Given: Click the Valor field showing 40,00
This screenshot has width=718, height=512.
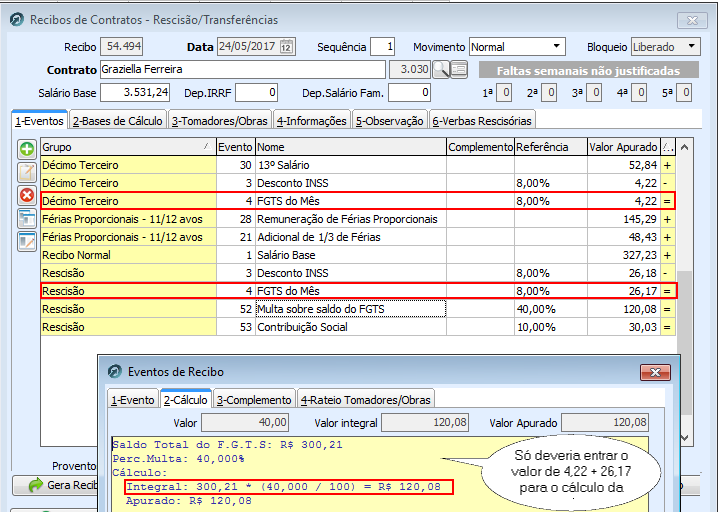Looking at the screenshot, I should (x=245, y=422).
